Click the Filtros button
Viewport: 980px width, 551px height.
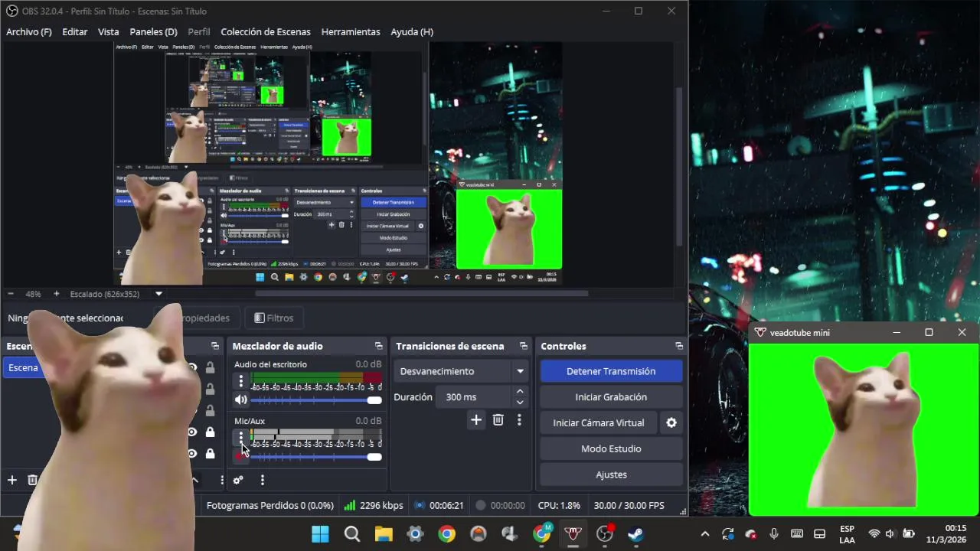pos(273,318)
